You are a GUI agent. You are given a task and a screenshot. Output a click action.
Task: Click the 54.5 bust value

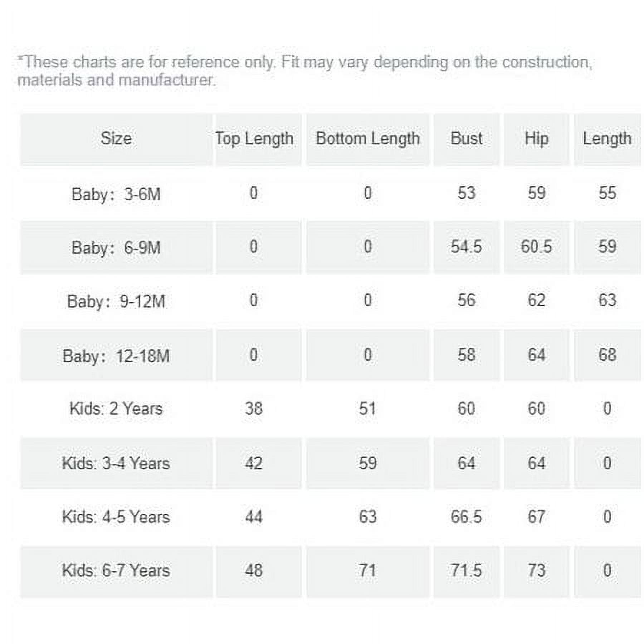[x=466, y=247]
